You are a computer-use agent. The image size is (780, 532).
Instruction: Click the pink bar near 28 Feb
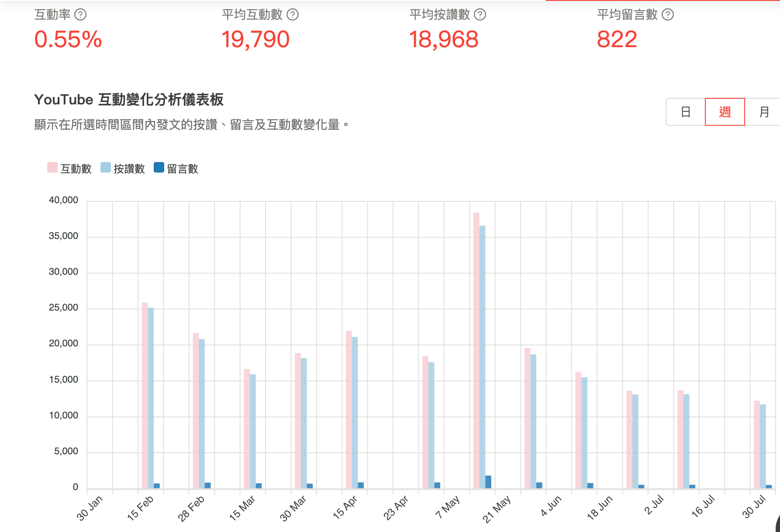(196, 411)
